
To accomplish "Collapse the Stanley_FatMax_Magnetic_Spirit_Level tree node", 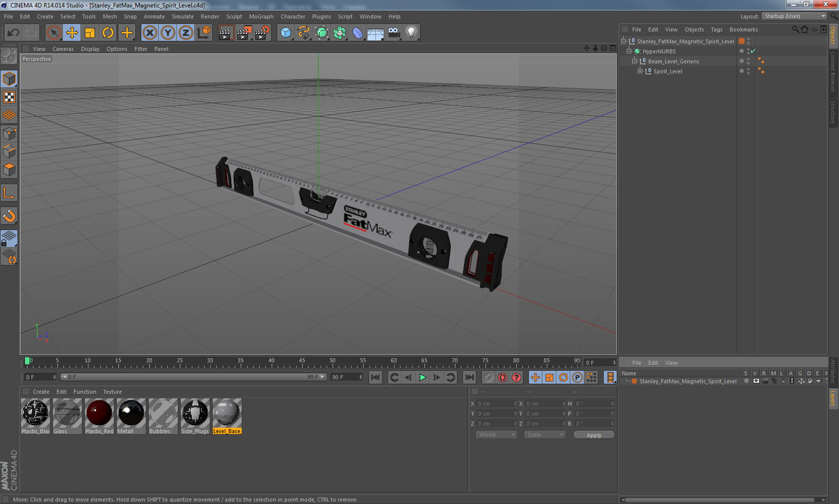I will tap(624, 41).
